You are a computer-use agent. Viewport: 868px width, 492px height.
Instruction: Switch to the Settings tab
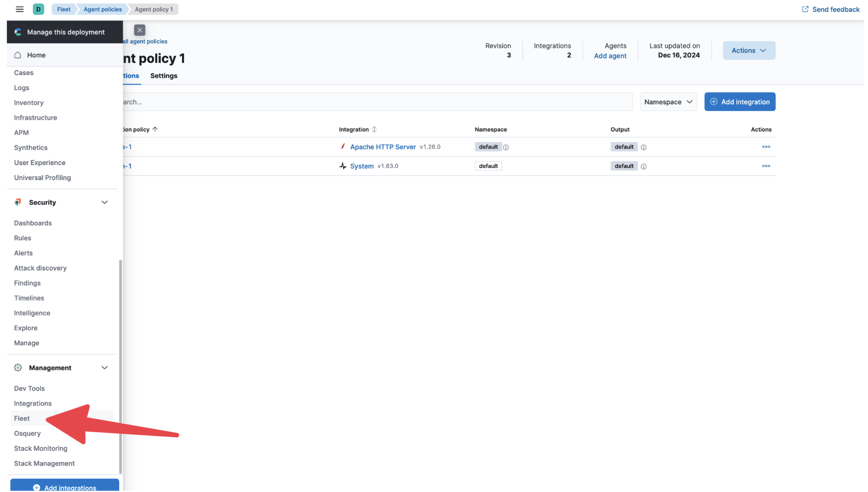pos(164,76)
